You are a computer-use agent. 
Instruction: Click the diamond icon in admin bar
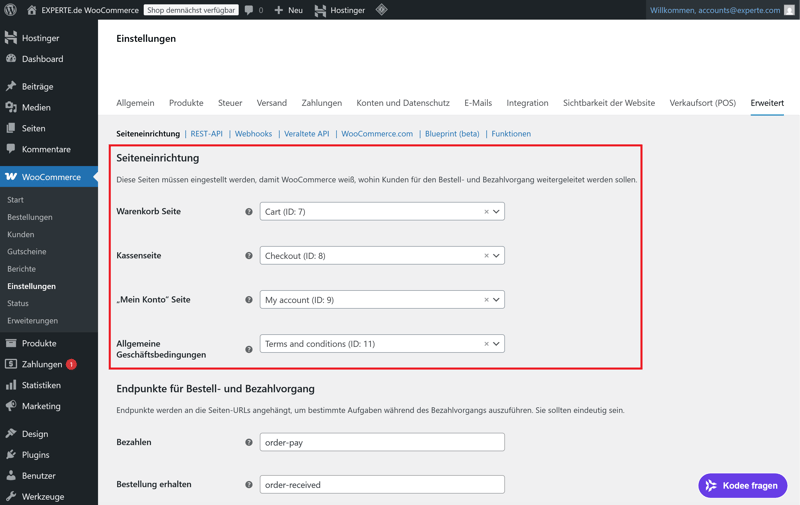point(381,10)
